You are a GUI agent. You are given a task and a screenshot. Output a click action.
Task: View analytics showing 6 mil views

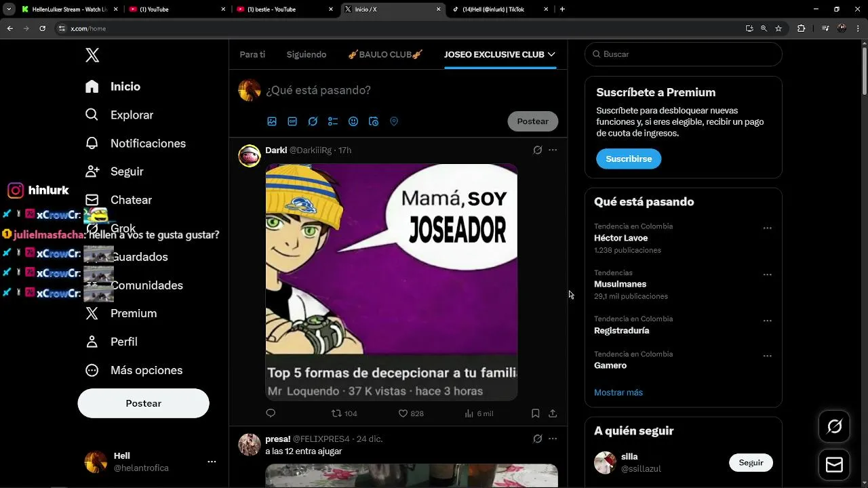click(479, 413)
